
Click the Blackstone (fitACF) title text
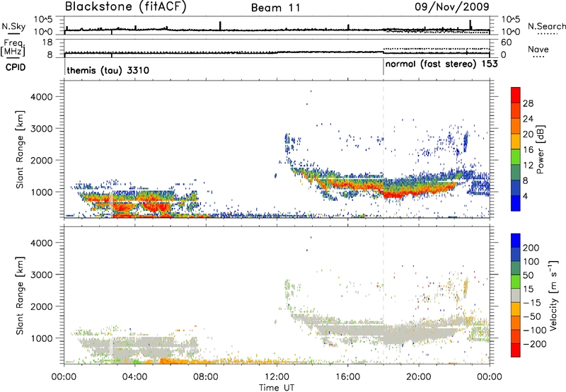click(126, 6)
